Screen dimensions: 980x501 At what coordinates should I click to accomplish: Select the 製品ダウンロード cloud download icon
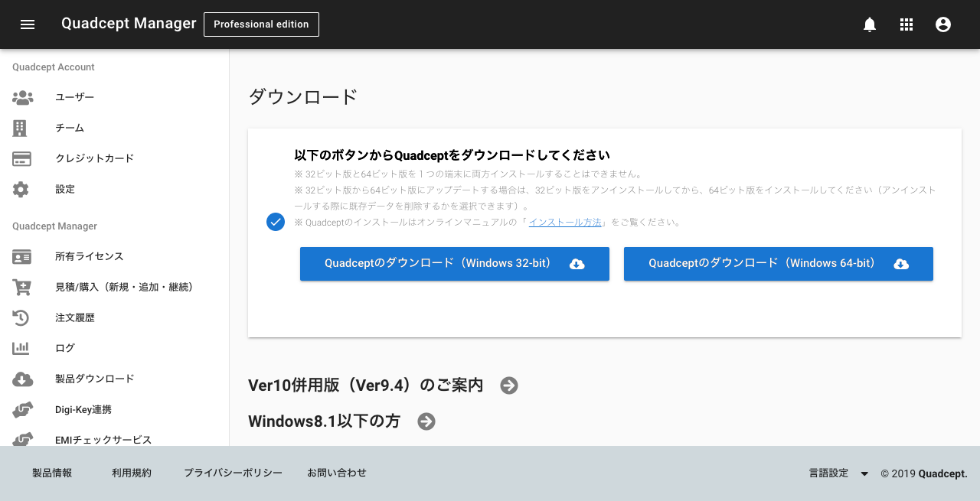[x=22, y=379]
